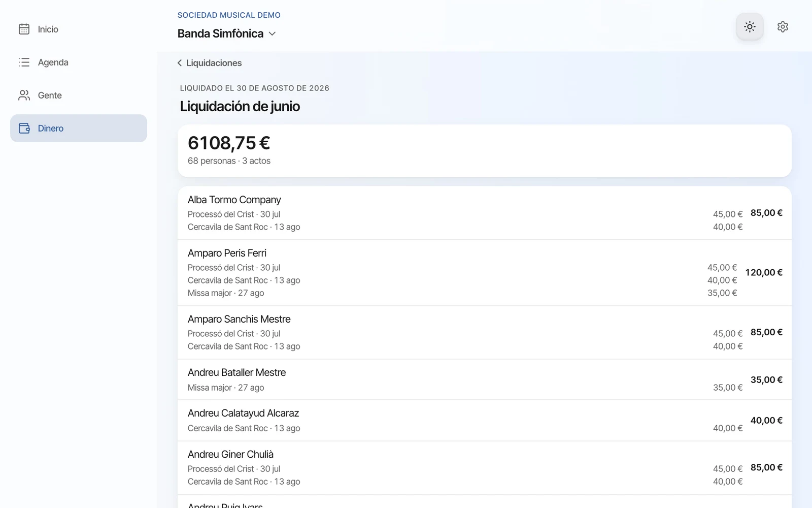Toggle light/dark theme sun button
This screenshot has width=812, height=508.
pos(750,26)
